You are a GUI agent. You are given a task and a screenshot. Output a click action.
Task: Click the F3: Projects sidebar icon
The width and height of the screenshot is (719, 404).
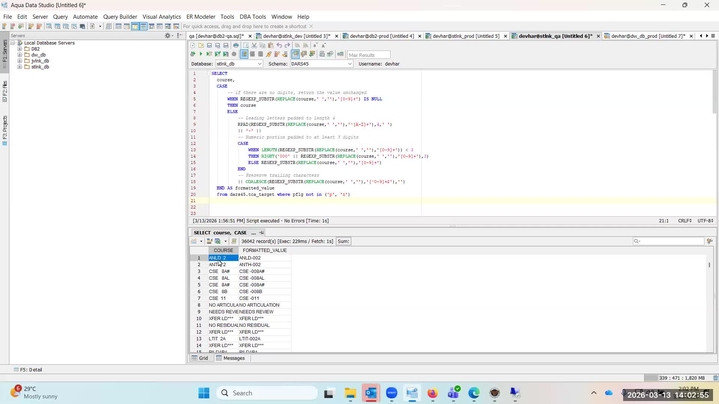pyautogui.click(x=4, y=130)
